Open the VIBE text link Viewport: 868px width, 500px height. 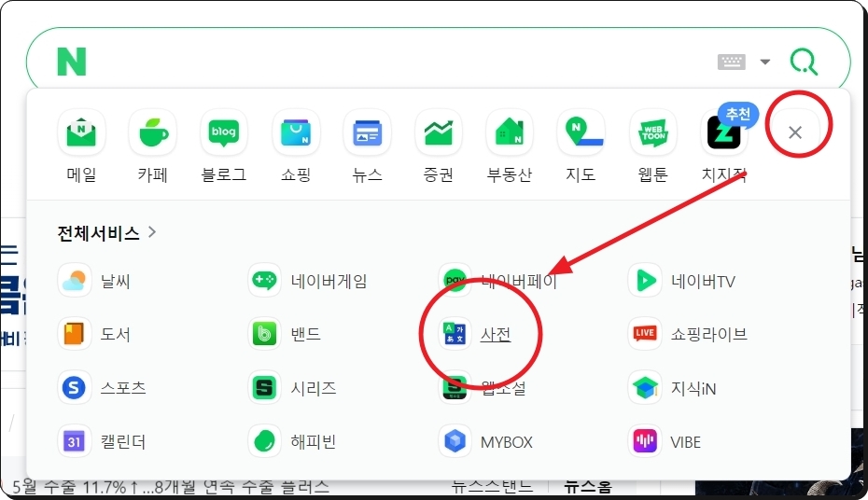685,442
